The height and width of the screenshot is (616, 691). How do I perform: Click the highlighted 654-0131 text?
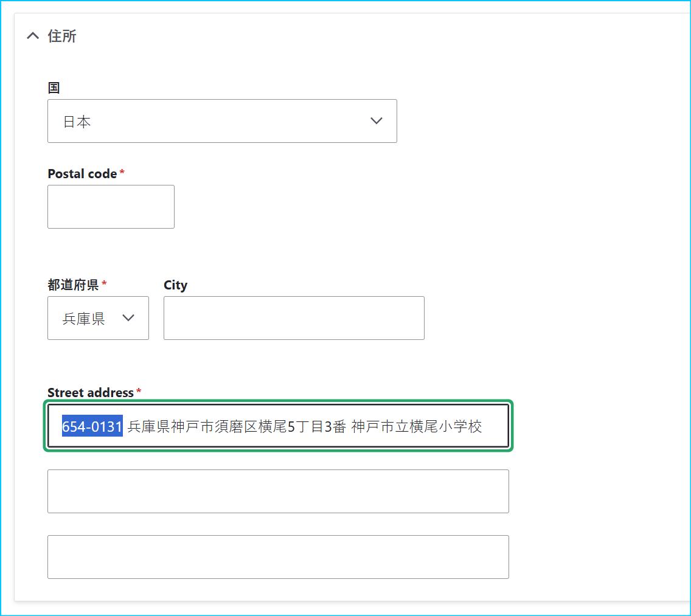point(92,426)
